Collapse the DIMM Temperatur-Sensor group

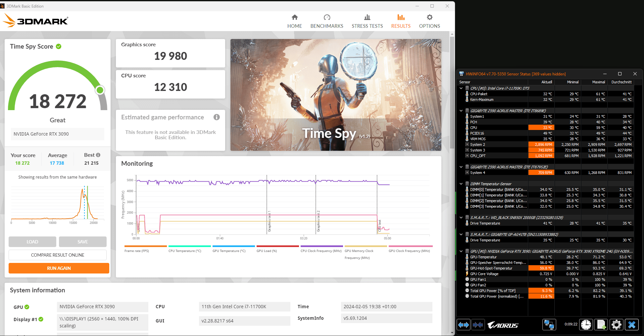click(461, 184)
